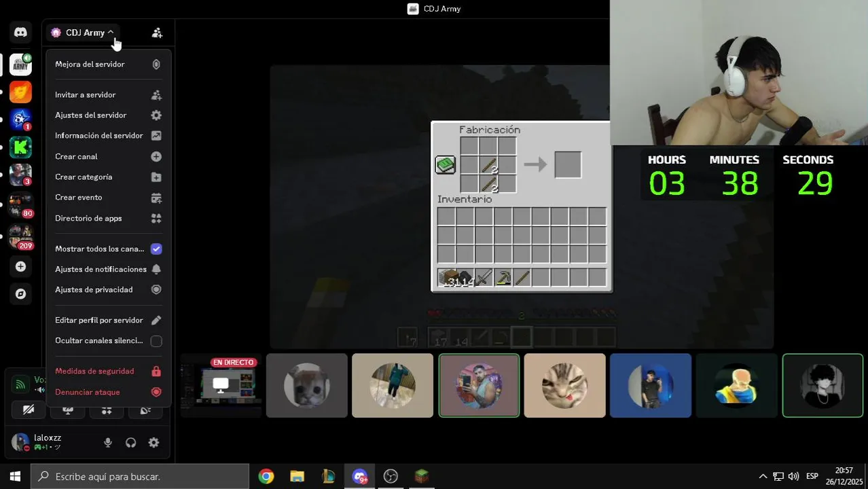The image size is (868, 489).
Task: Open the green K server icon
Action: [x=20, y=147]
